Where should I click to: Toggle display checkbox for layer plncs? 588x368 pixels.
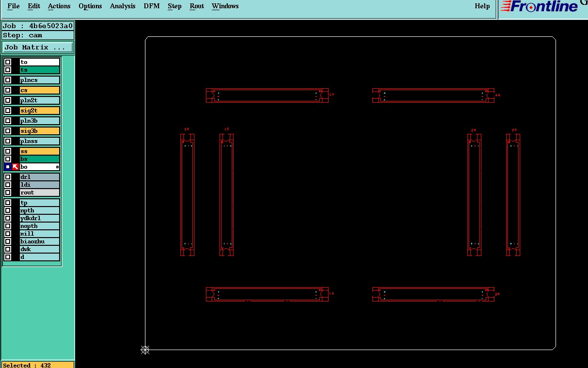pyautogui.click(x=8, y=80)
